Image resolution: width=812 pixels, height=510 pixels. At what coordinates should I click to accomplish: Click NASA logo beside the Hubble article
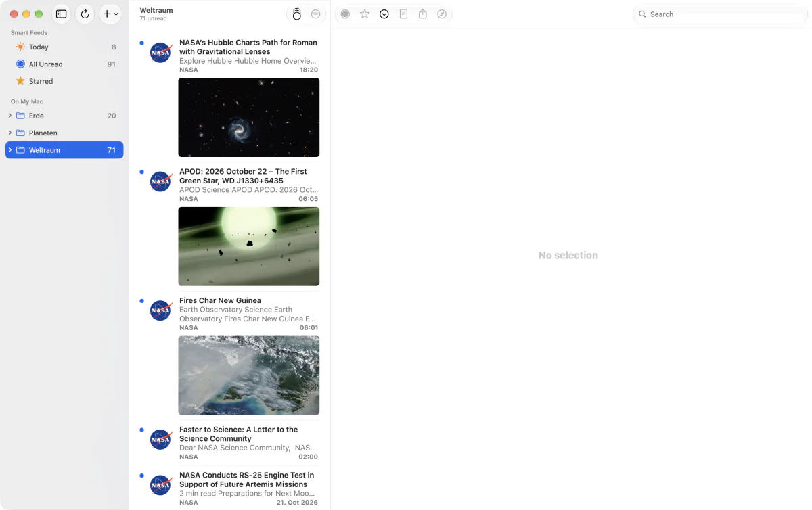(160, 53)
